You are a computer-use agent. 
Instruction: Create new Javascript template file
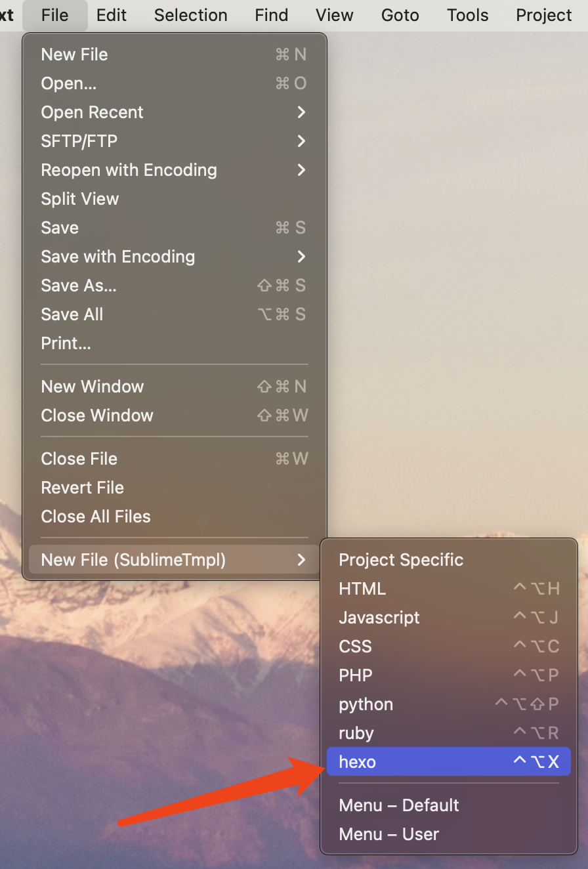point(449,618)
